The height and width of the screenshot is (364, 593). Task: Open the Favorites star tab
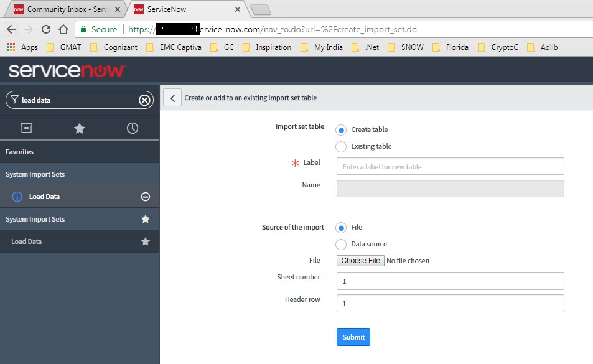80,128
